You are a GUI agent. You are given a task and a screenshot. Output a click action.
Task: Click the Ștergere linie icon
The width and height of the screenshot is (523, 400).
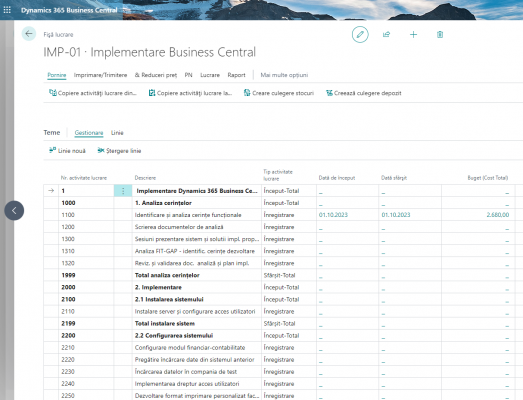click(101, 150)
